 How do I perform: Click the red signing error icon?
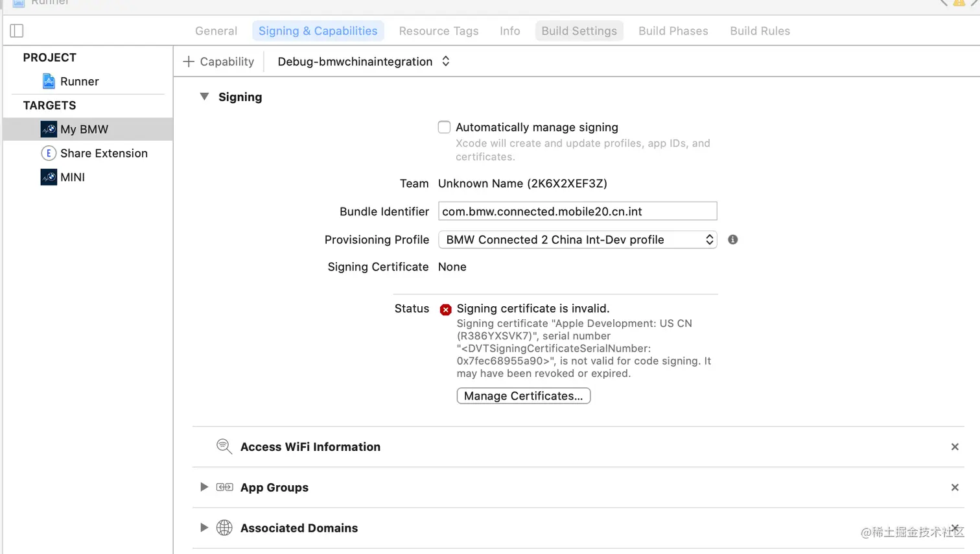pyautogui.click(x=445, y=309)
